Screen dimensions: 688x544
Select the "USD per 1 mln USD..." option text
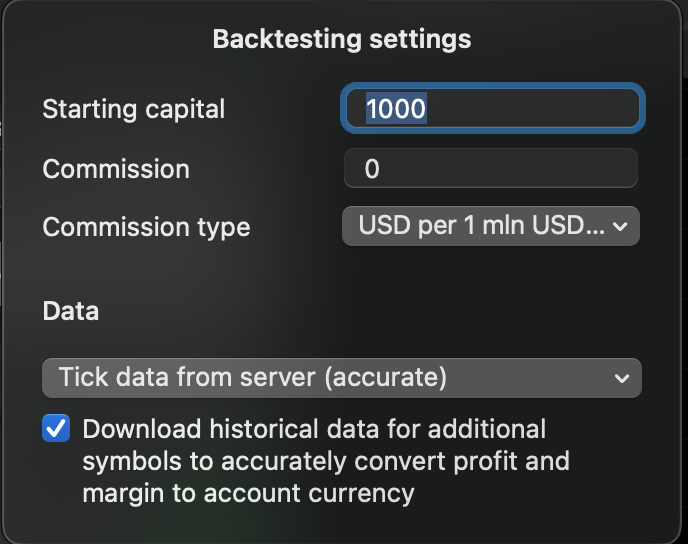(482, 226)
